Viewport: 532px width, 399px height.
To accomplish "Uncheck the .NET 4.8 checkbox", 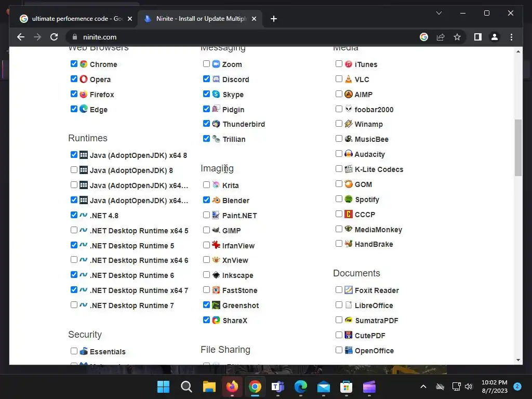I will coord(74,215).
